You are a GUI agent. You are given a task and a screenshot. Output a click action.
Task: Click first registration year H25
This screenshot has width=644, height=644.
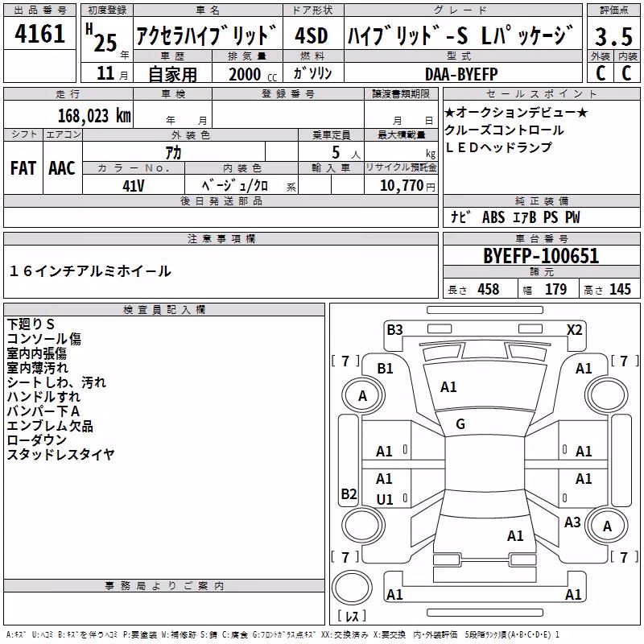[101, 38]
